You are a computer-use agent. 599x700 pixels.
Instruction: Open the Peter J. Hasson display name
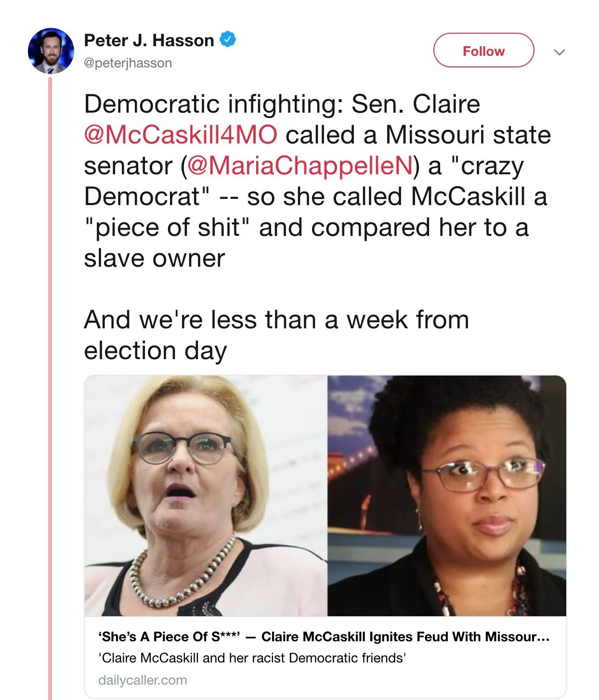point(149,40)
